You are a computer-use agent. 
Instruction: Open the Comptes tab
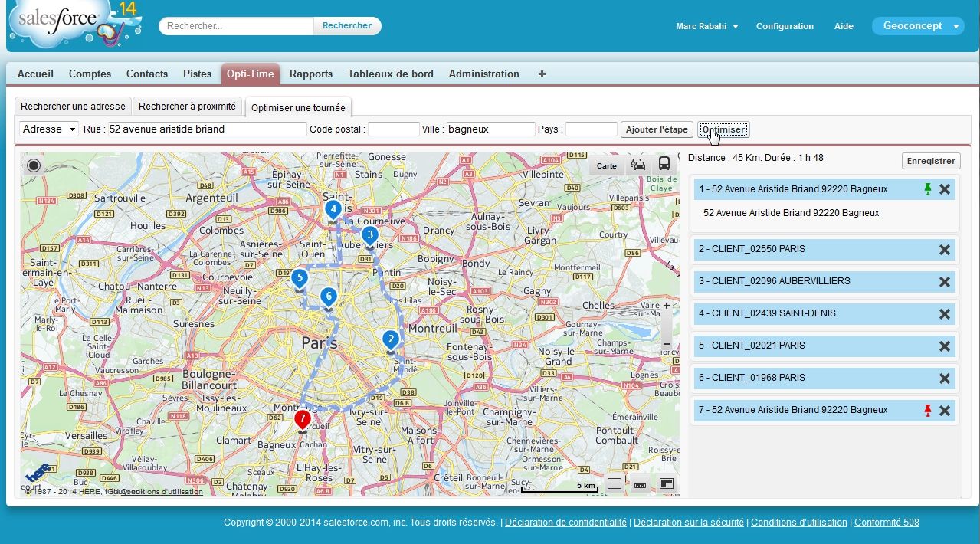point(90,74)
